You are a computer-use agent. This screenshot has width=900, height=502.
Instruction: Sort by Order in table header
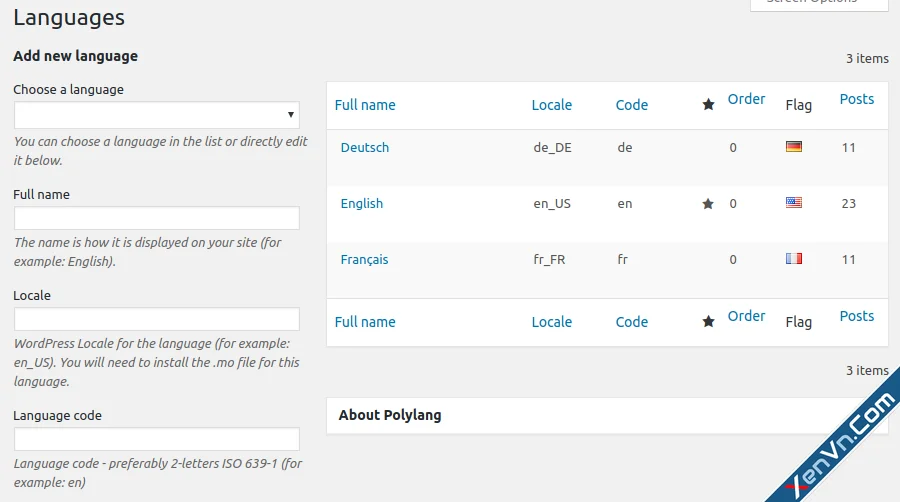[x=746, y=99]
